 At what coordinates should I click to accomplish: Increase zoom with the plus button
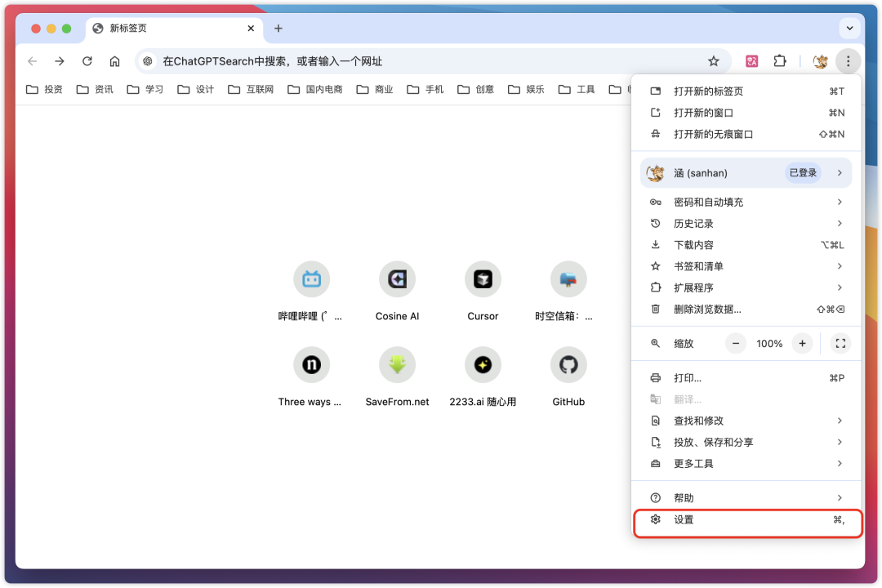click(x=803, y=344)
